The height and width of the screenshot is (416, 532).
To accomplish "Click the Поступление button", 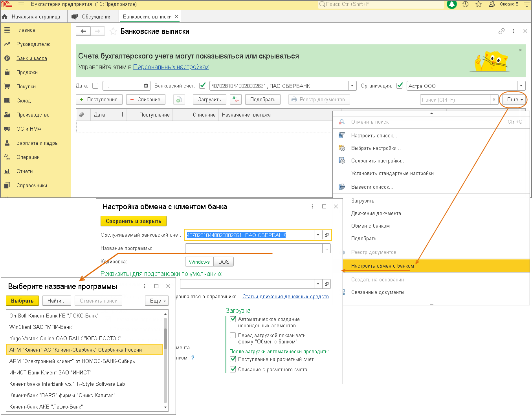I will click(99, 100).
